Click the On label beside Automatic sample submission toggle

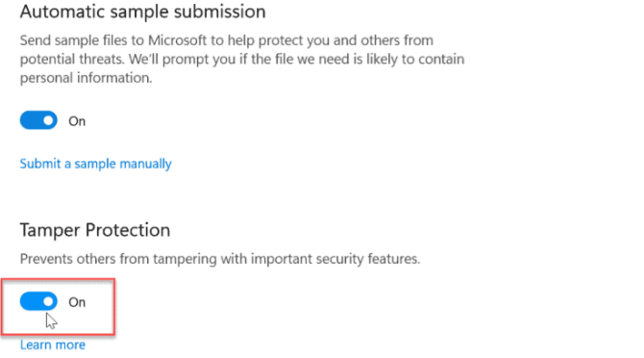[x=77, y=121]
